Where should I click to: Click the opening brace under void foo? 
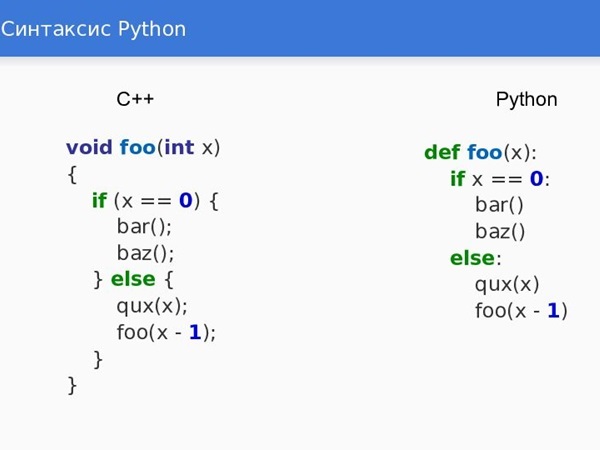tap(72, 174)
